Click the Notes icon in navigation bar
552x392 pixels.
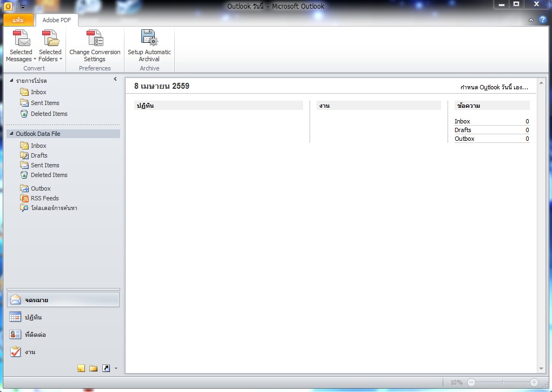(x=81, y=368)
